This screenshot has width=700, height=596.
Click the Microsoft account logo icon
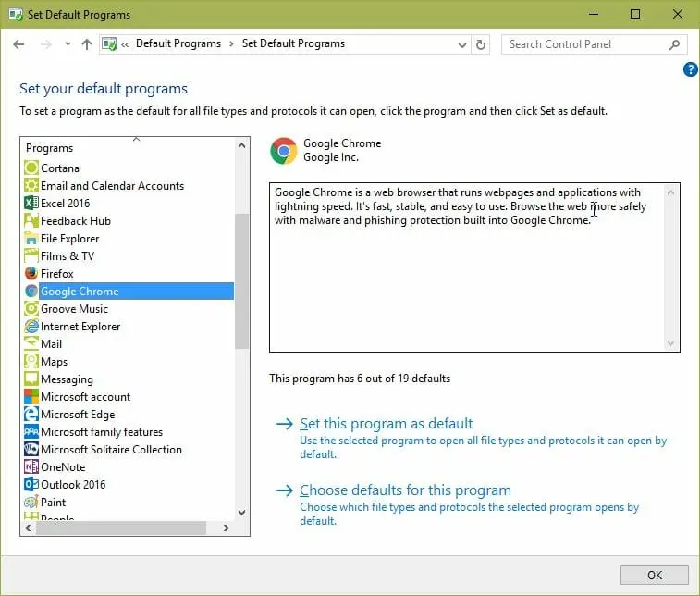coord(31,396)
